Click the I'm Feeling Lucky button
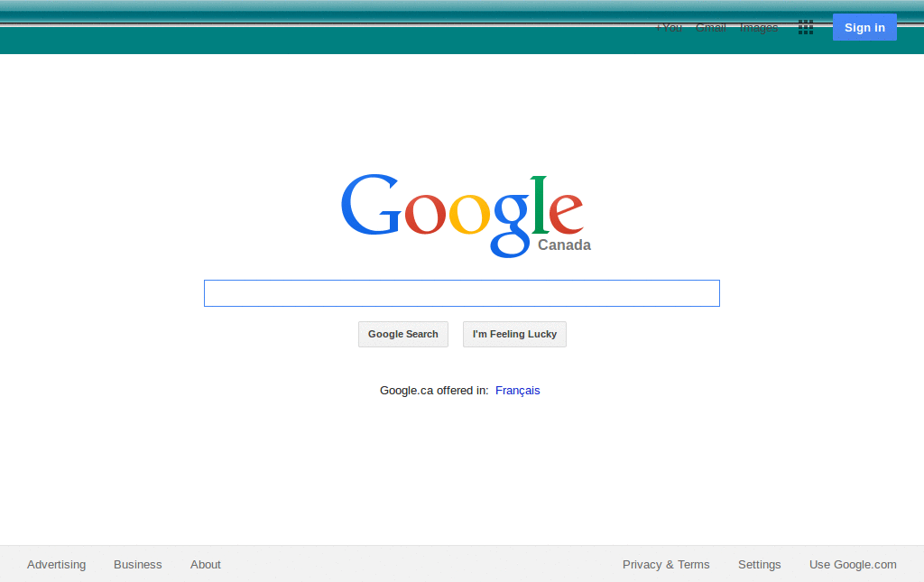Image resolution: width=924 pixels, height=582 pixels. 514,334
